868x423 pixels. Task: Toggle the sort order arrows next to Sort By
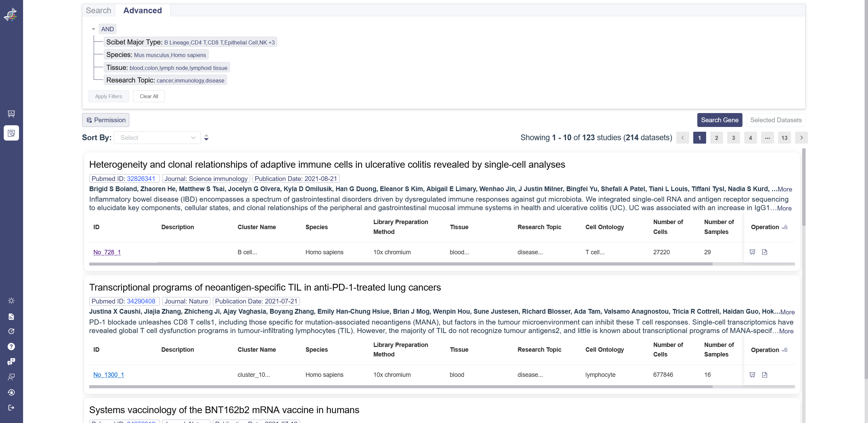206,137
